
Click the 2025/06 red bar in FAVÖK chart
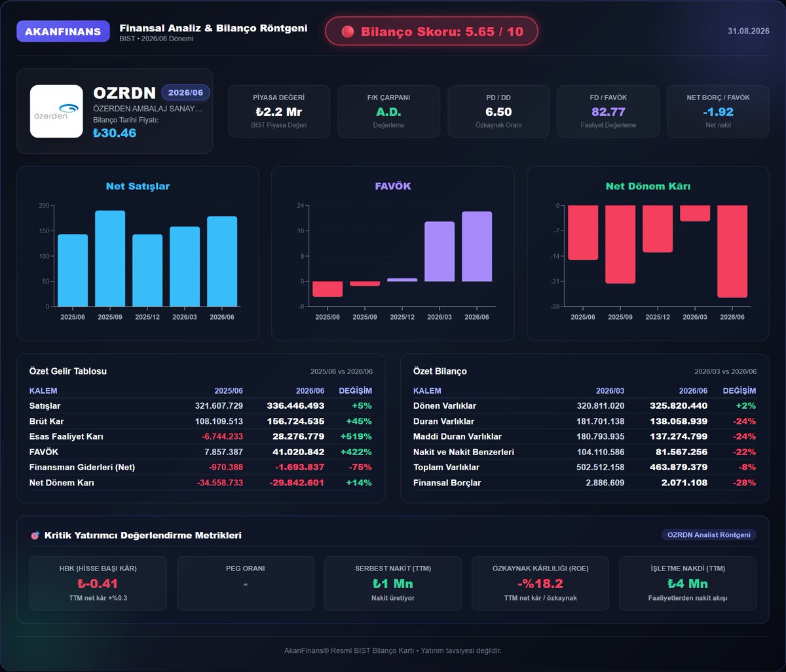pos(327,289)
